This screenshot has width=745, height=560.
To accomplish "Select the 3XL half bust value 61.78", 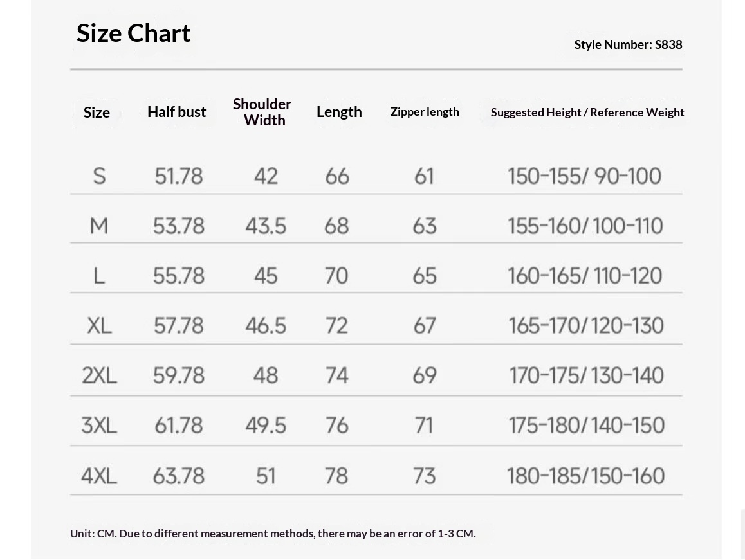I will pos(178,425).
